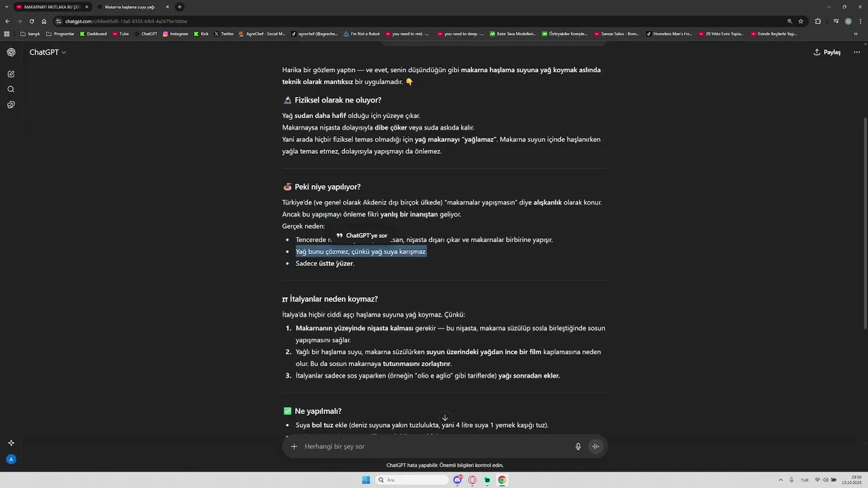
Task: Click the ChatGPT'ye sor popup button
Action: click(362, 236)
